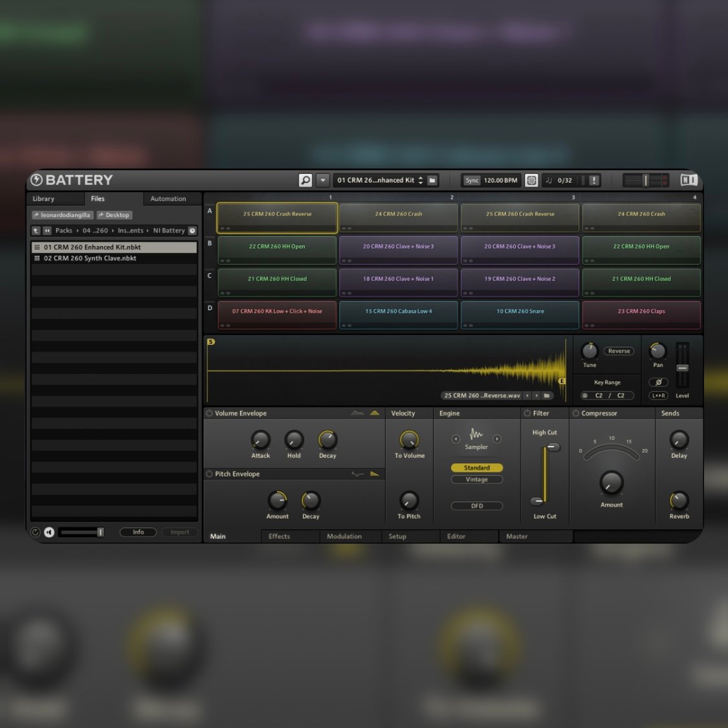Select cell '10 CRM 260 Snare'

[520, 314]
